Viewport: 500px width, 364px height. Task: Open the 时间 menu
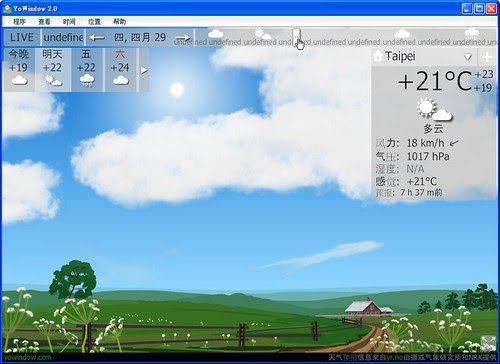pos(69,22)
